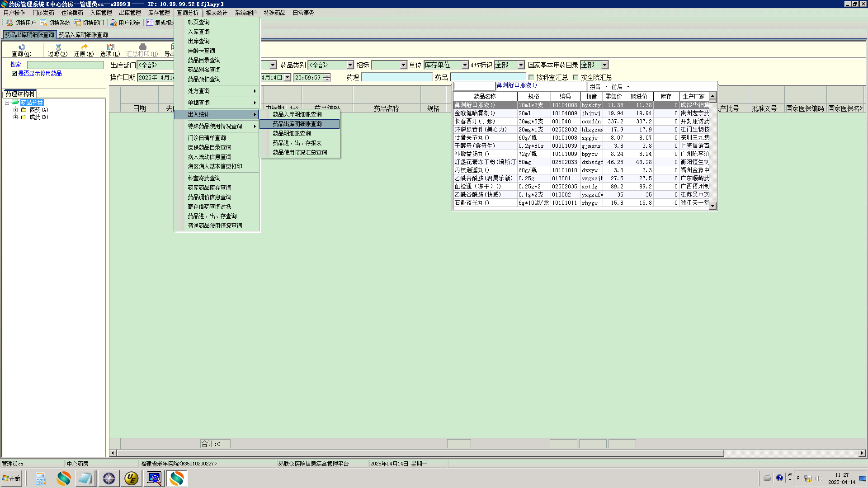Click the 还原(R) restore arrow icon
The height and width of the screenshot is (488, 868).
tap(84, 47)
